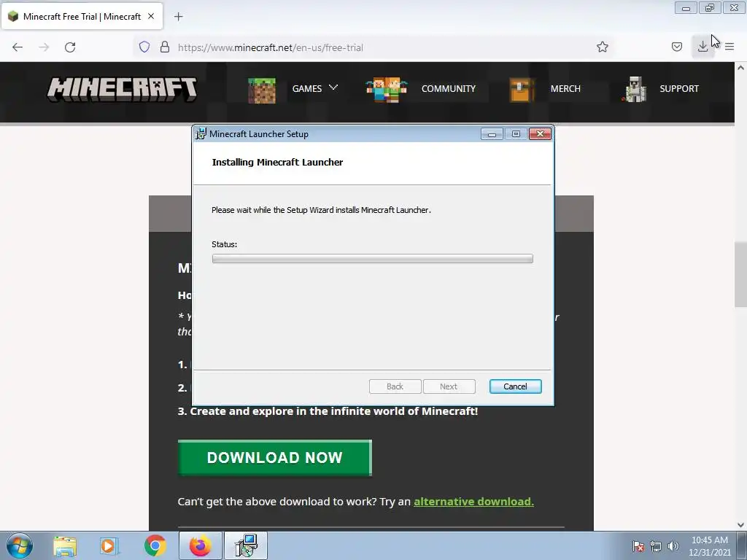Click the iron golem Support icon

[x=634, y=90]
